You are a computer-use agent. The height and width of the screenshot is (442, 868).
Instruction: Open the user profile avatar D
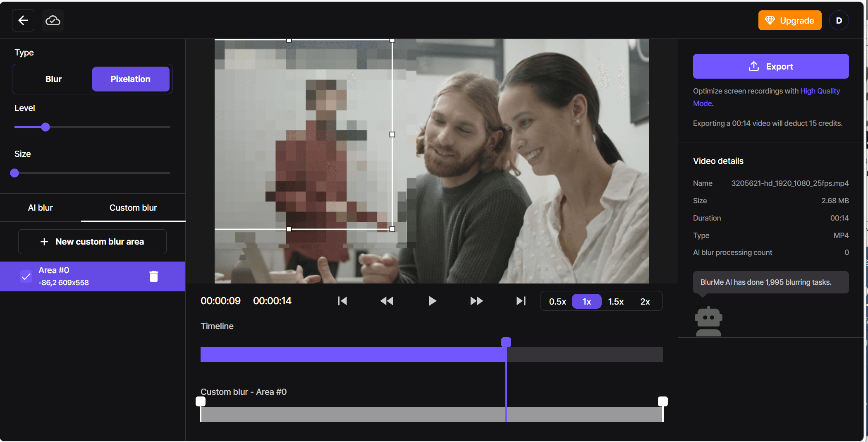pos(839,21)
